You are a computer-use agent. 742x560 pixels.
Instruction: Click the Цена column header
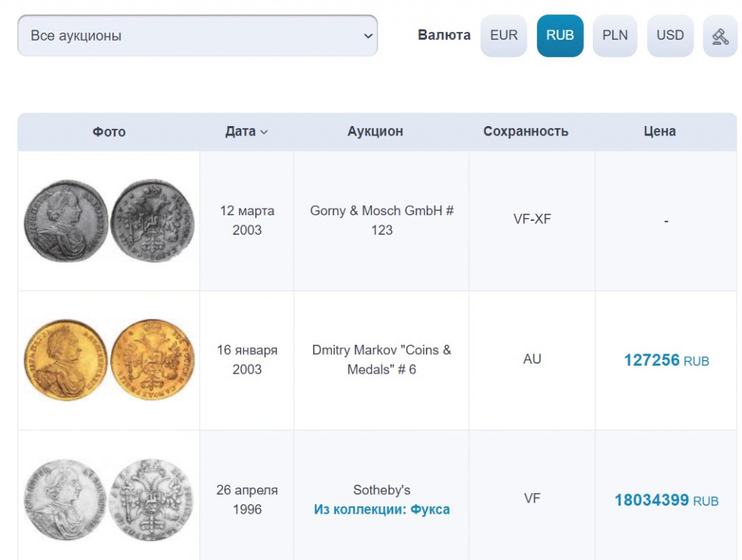point(659,132)
